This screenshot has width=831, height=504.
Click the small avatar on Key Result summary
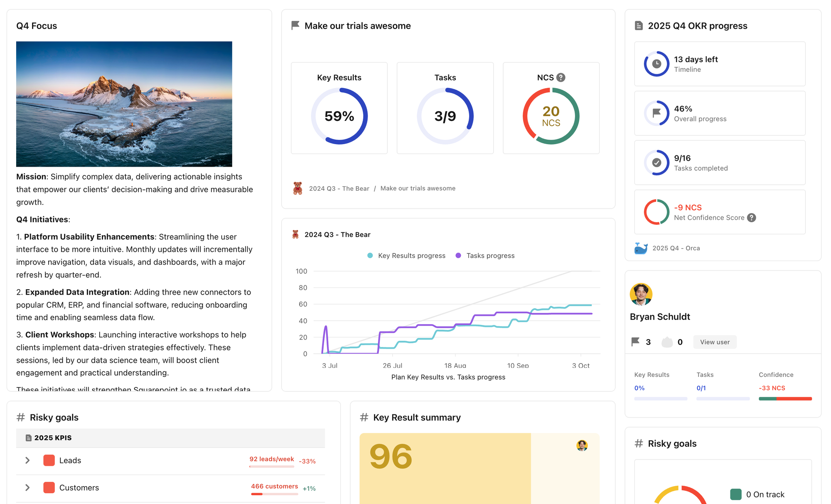pyautogui.click(x=582, y=445)
